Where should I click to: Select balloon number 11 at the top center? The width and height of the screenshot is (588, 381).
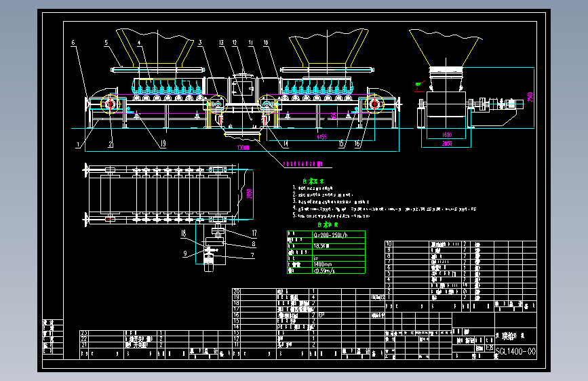click(x=251, y=43)
